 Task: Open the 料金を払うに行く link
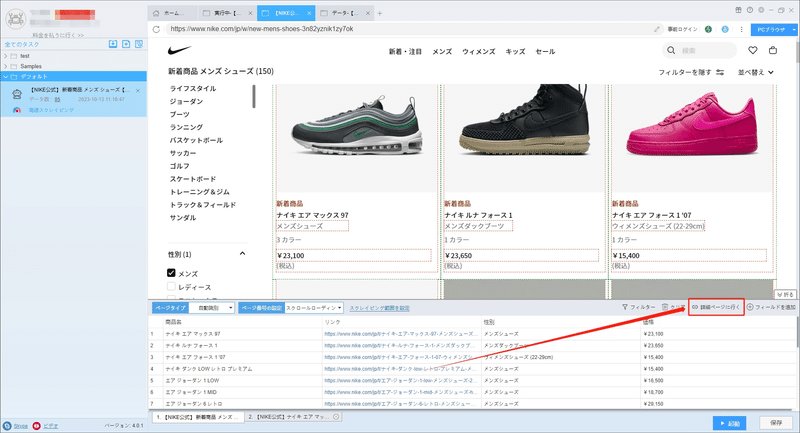[x=58, y=35]
